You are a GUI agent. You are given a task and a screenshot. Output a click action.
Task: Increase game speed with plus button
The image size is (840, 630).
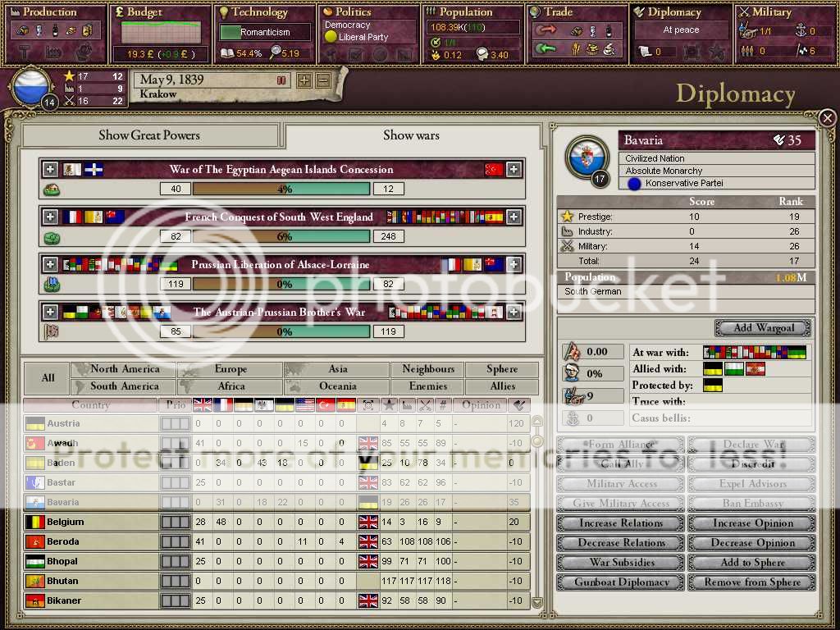click(x=304, y=80)
